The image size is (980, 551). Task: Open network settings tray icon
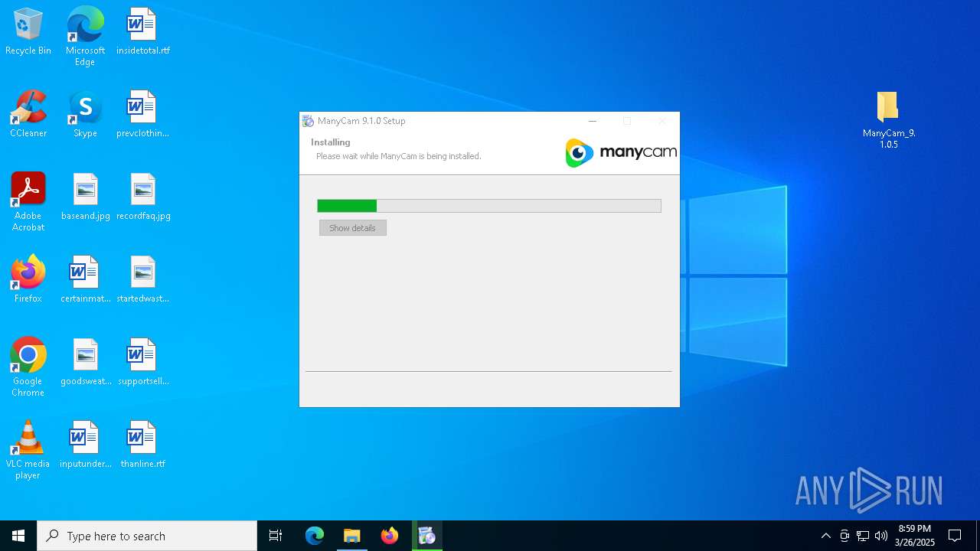(863, 536)
